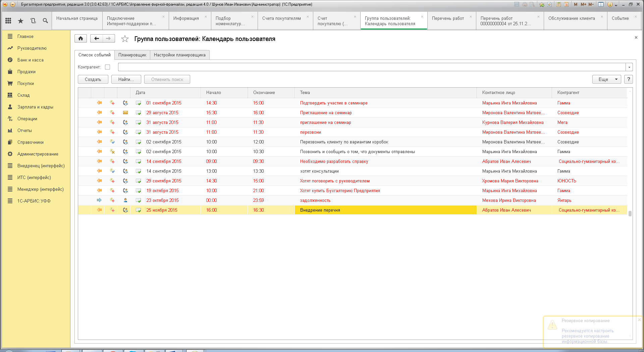Viewport: 644px width, 352px height.
Task: Click the events list vertical scrollbar thumb
Action: (x=630, y=213)
